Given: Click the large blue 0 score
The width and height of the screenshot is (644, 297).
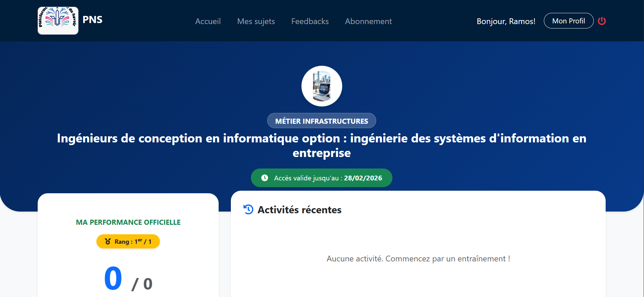Looking at the screenshot, I should [113, 278].
